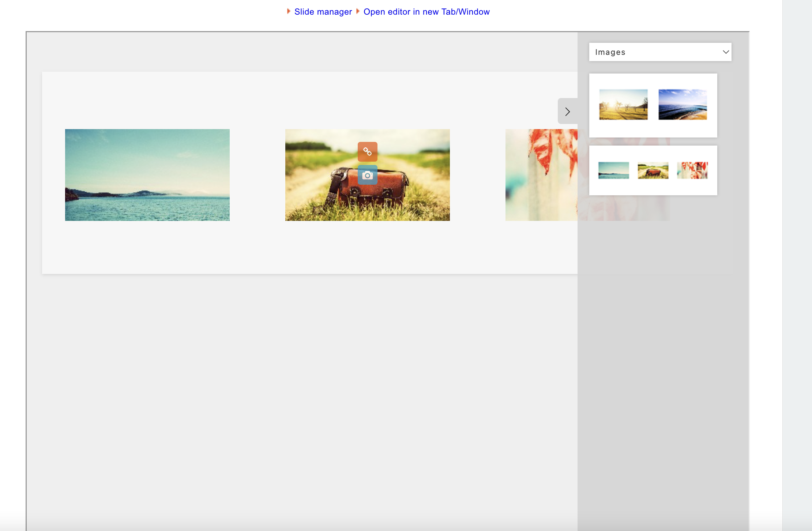Viewport: 812px width, 531px height.
Task: Click the orange link icon on the bag image
Action: (x=367, y=152)
